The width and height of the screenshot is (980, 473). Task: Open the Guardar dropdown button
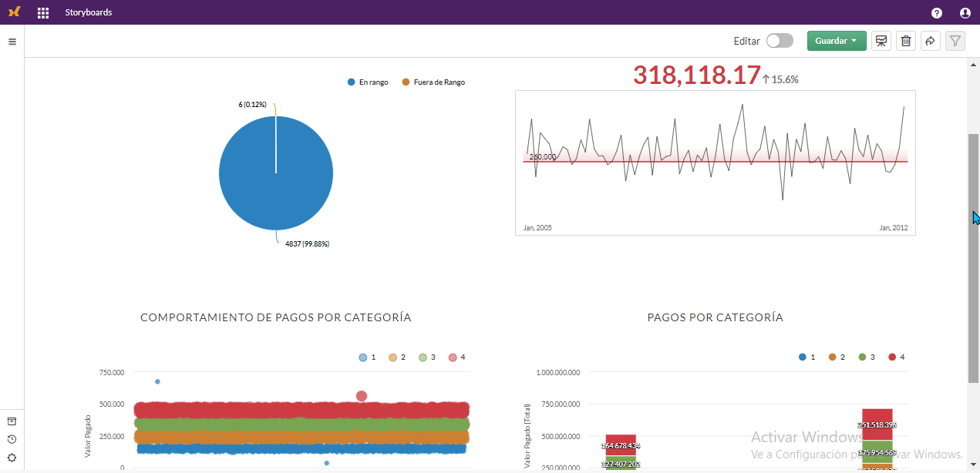(837, 41)
